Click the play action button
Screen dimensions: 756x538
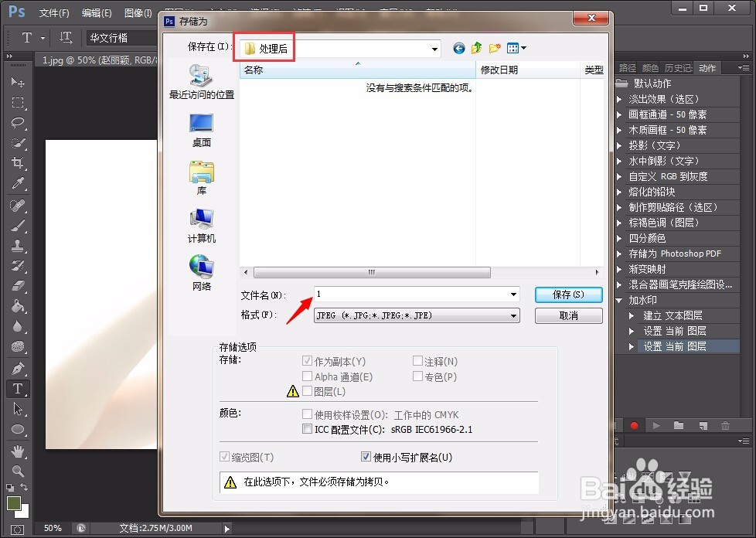pos(656,426)
